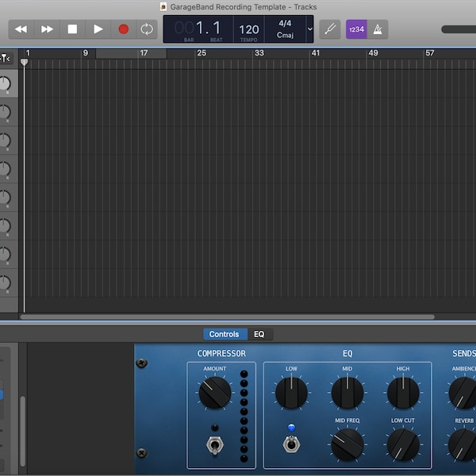Screen dimensions: 476x476
Task: Click bar 49 on the timeline ruler
Action: click(x=373, y=53)
